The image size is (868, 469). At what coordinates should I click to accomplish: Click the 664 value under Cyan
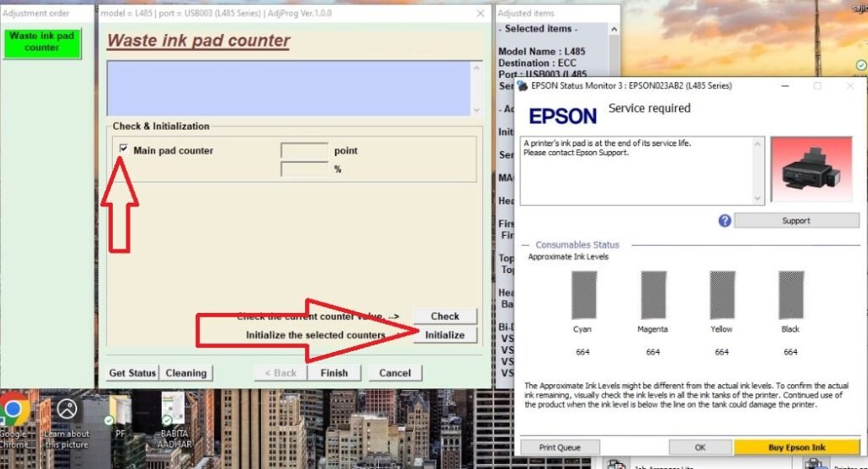coord(582,352)
